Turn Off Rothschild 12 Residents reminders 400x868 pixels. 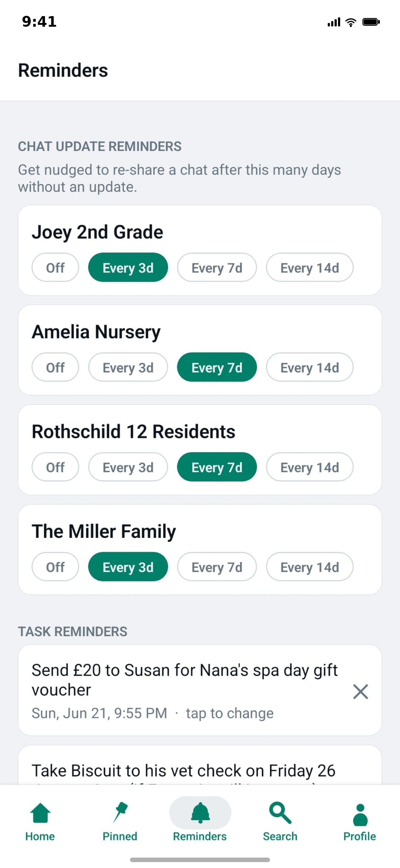click(55, 467)
